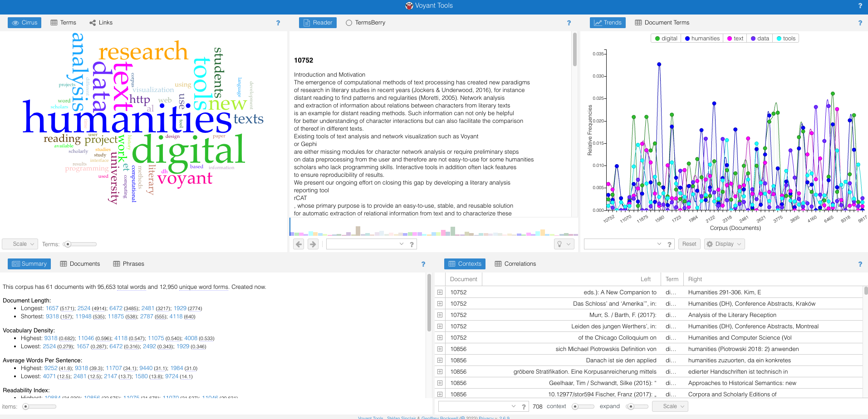This screenshot has height=419, width=868.
Task: Open the Scale dropdown under Cirrus
Action: [20, 244]
